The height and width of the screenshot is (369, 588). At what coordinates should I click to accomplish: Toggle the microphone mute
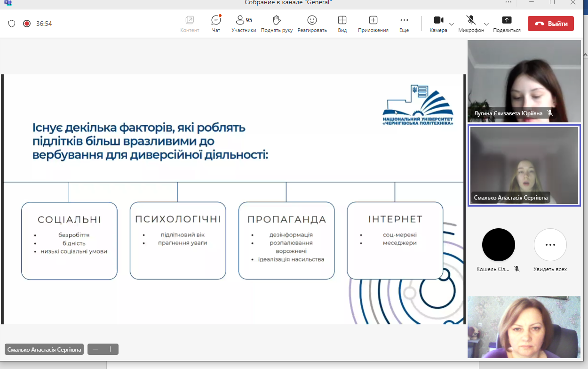coord(470,20)
